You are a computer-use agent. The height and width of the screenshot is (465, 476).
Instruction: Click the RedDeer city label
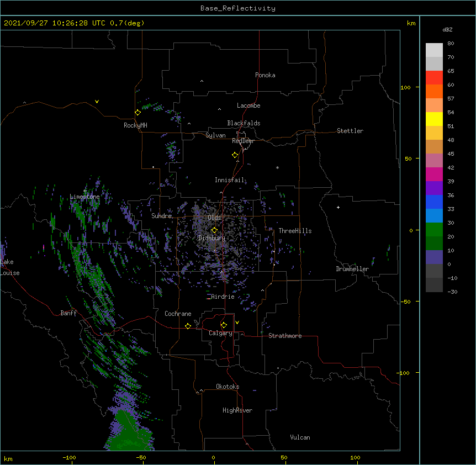click(243, 141)
